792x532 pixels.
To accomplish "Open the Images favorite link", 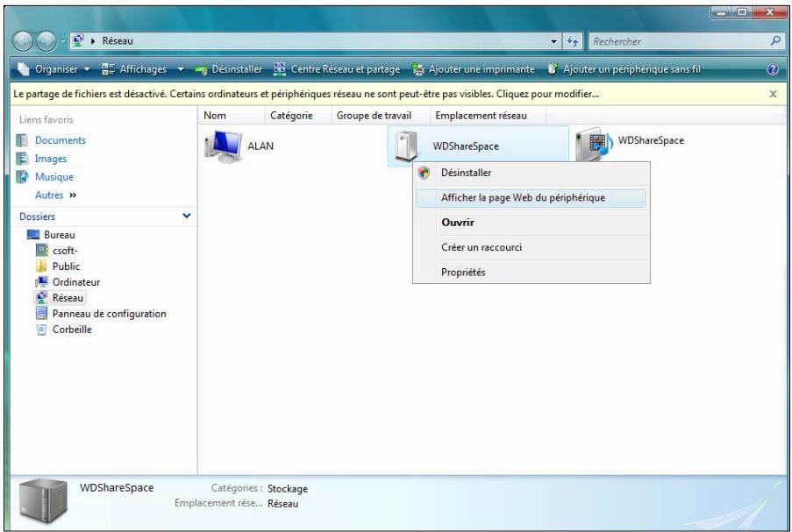I will pyautogui.click(x=51, y=159).
